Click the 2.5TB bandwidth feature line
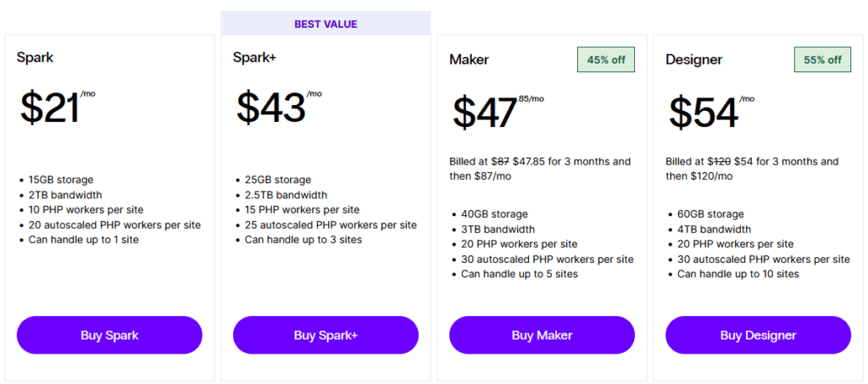 pos(286,195)
